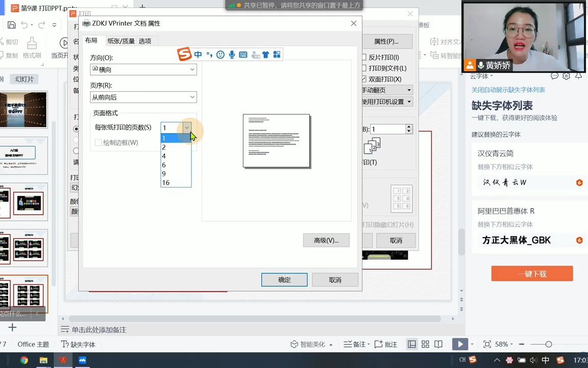The height and width of the screenshot is (368, 588).
Task: Select the first slide thumbnail
Action: pyautogui.click(x=23, y=110)
